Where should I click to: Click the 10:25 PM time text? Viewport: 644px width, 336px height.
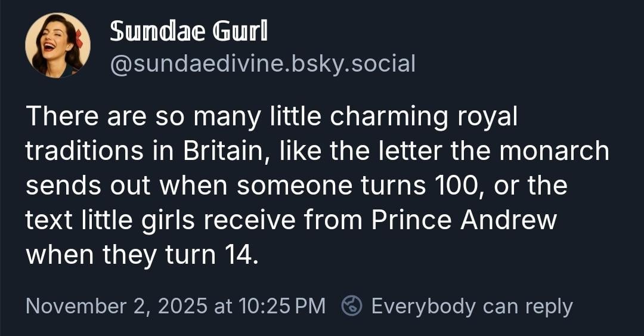point(281,306)
